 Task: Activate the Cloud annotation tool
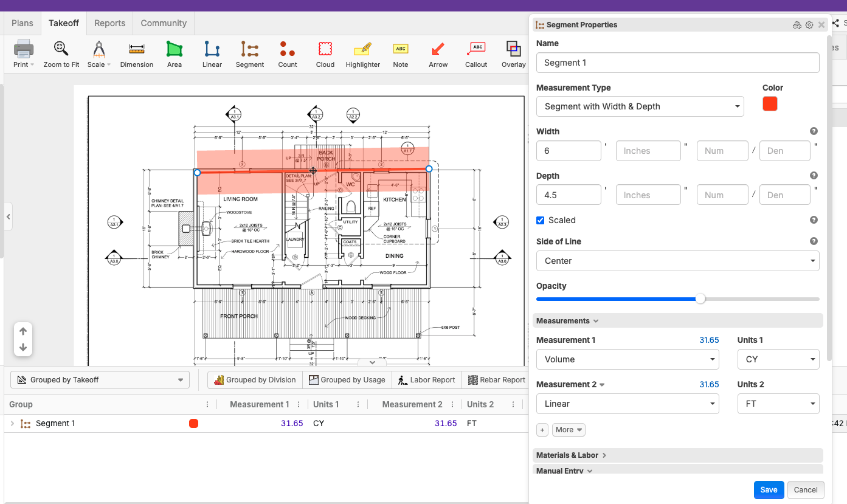pyautogui.click(x=325, y=54)
